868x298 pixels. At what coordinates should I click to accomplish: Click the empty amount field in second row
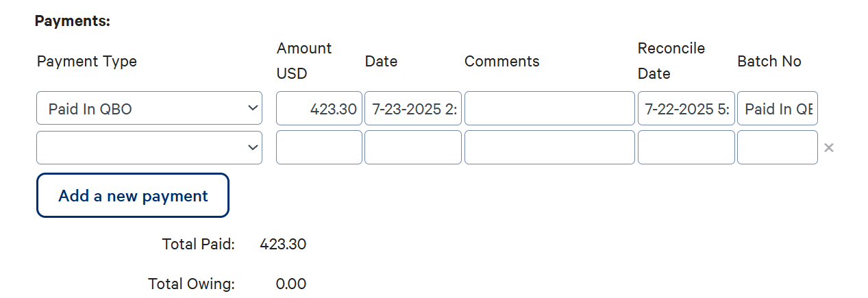319,147
